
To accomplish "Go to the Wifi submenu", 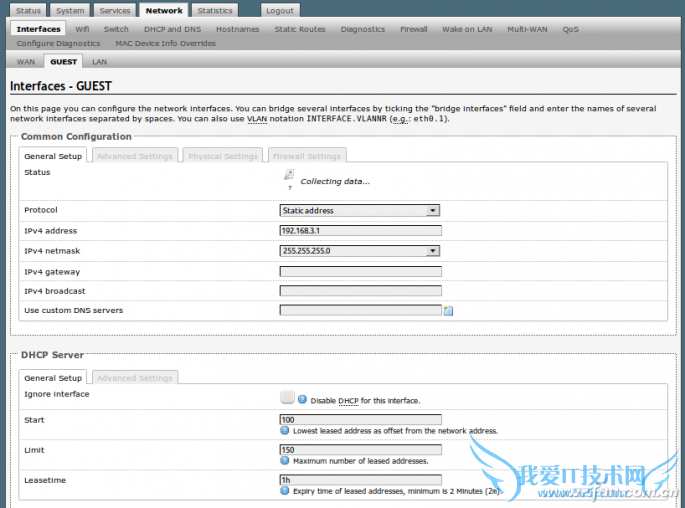I will [82, 29].
